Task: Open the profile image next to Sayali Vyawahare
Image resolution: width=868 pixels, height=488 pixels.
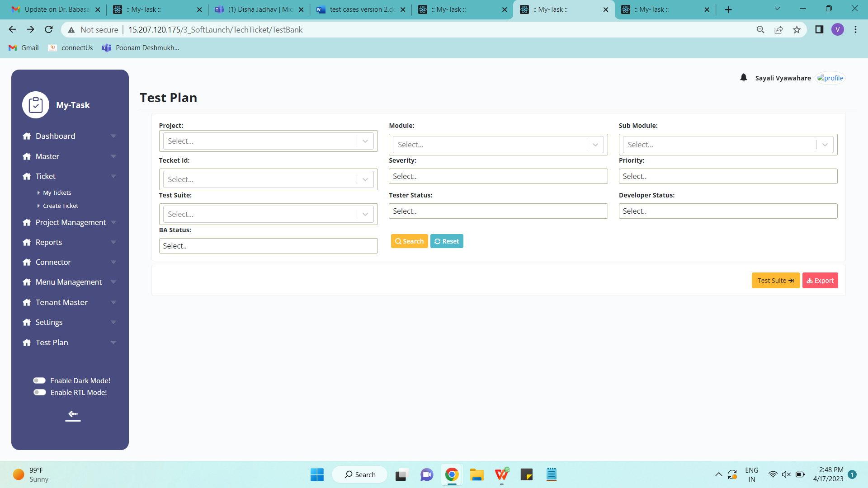Action: (830, 78)
